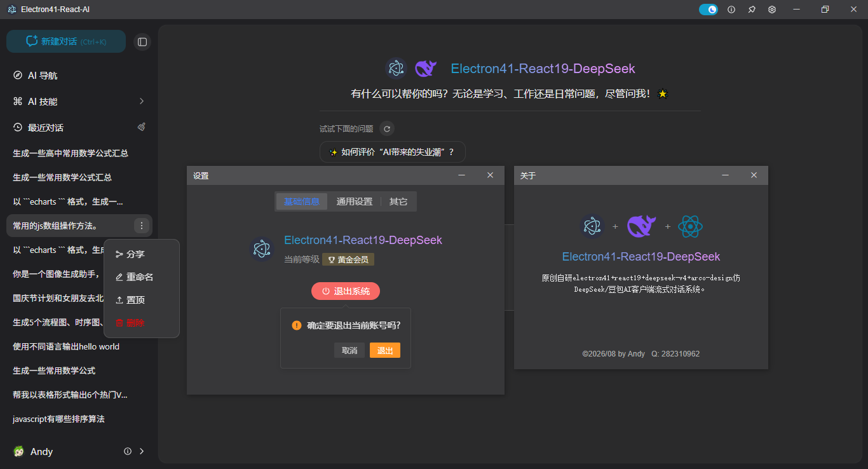
Task: Select conversation 常用的js数组操作方法。
Action: (x=79, y=226)
